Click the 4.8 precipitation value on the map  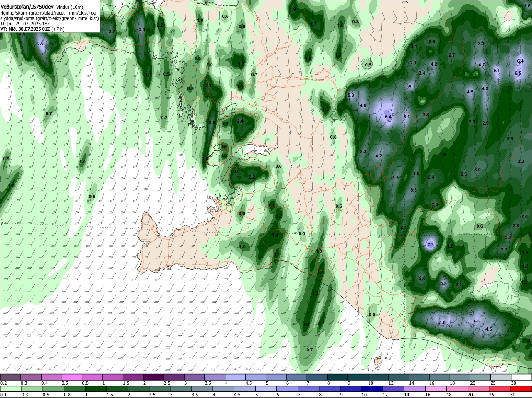[443, 283]
